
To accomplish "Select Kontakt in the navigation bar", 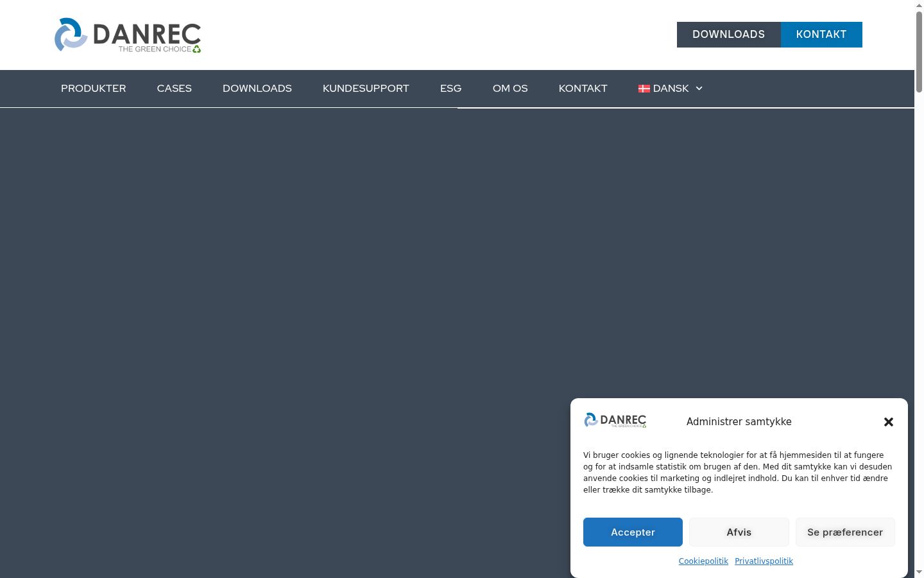I will coord(583,89).
